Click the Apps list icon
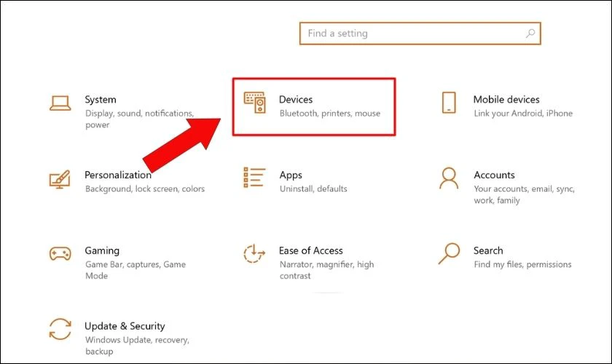The height and width of the screenshot is (364, 612). (254, 178)
